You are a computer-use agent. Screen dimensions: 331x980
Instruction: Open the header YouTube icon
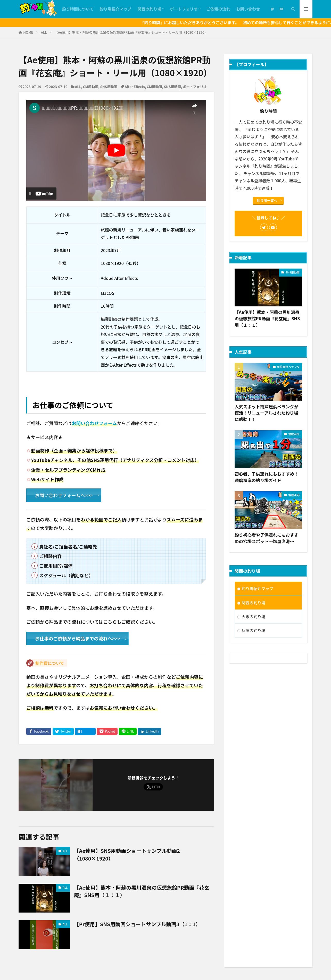pos(282,9)
